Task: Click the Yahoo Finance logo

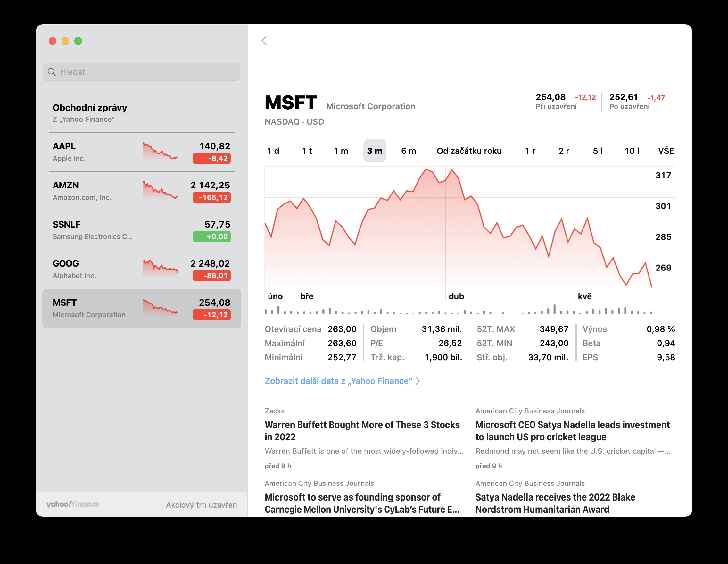Action: coord(73,504)
